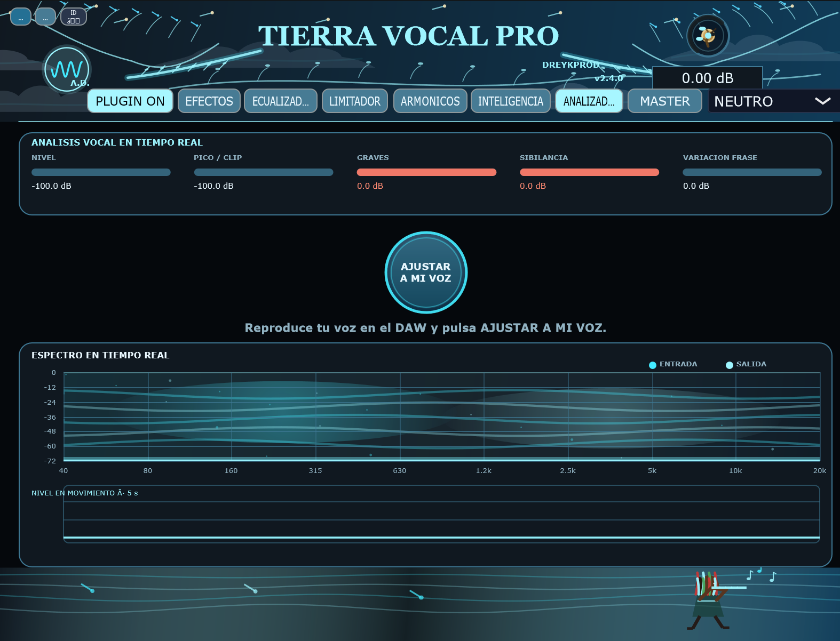Click the red GRAVES meter bar
Image resolution: width=840 pixels, height=641 pixels.
point(426,172)
